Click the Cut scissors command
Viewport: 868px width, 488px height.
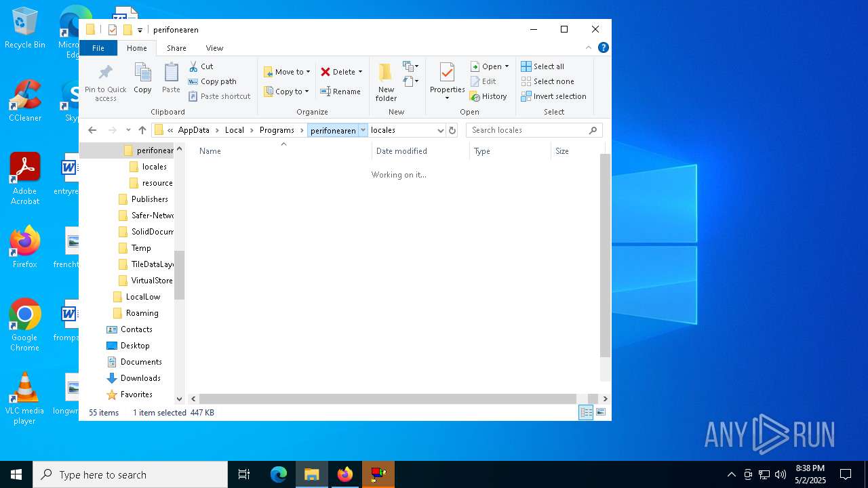coord(201,66)
